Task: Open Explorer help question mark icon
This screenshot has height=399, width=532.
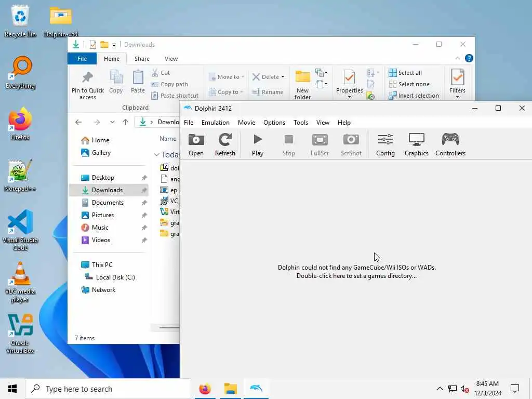Action: (469, 58)
